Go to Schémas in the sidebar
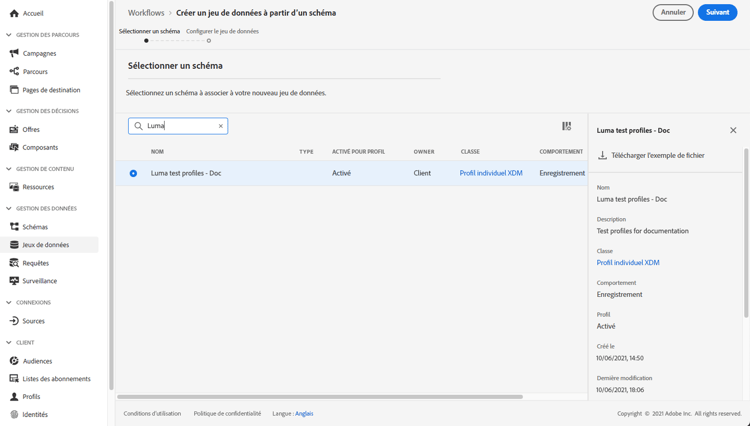This screenshot has height=426, width=750. pos(35,227)
